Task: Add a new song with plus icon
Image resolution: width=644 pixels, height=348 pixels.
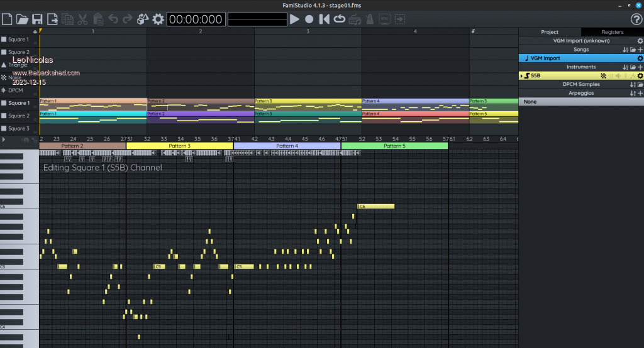Action: [640, 50]
